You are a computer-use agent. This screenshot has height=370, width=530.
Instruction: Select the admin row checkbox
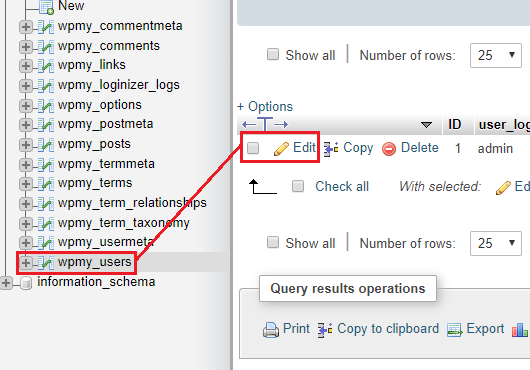coord(253,148)
